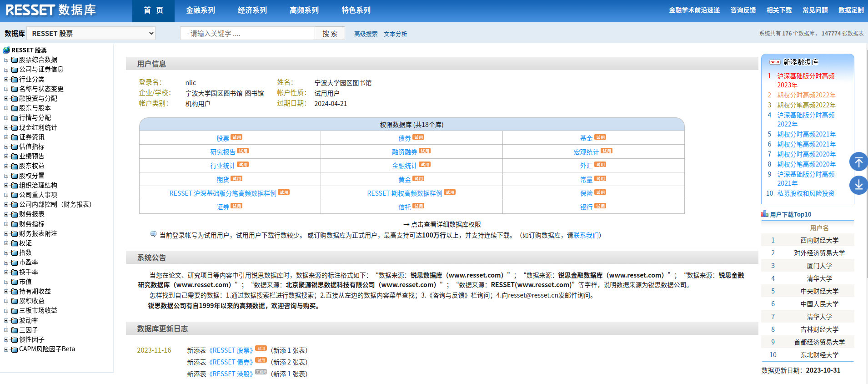This screenshot has height=384, width=868.
Task: Expand the 行业分类 tree node
Action: coord(6,80)
